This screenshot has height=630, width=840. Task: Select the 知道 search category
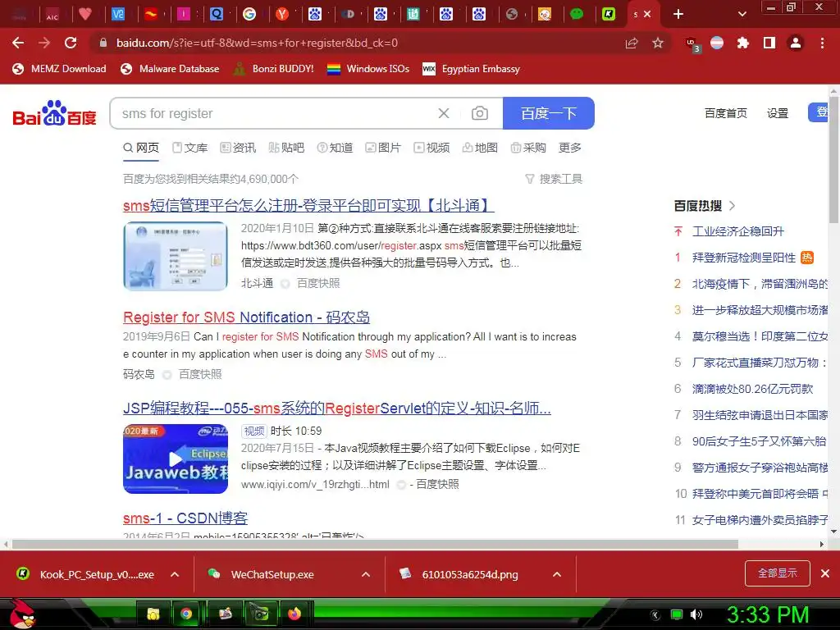335,148
